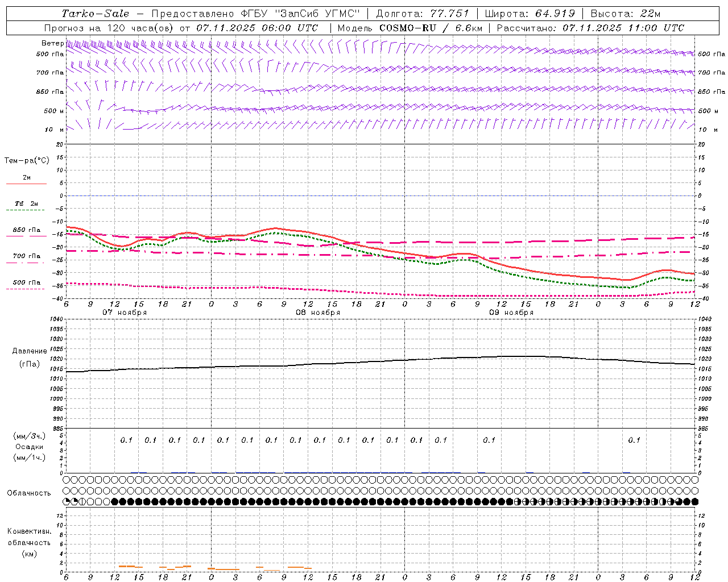Click the 'Тем-ра(°C)' temperature panel label

pos(27,161)
